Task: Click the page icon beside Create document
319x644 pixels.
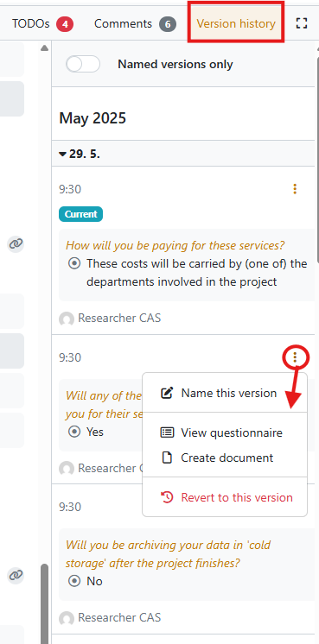Action: click(x=167, y=458)
